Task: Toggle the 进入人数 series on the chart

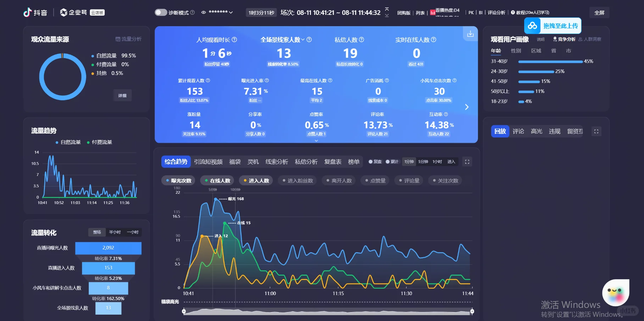Action: pos(256,181)
